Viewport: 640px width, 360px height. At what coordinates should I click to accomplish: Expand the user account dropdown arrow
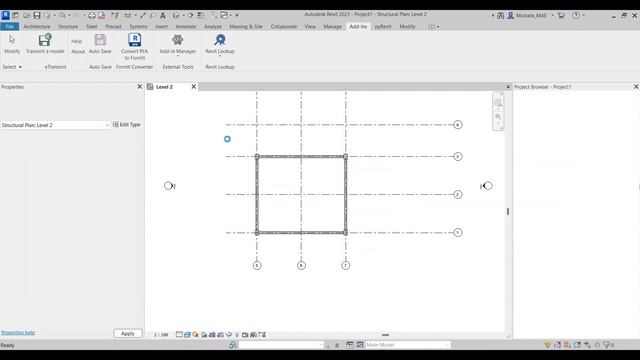pyautogui.click(x=553, y=16)
